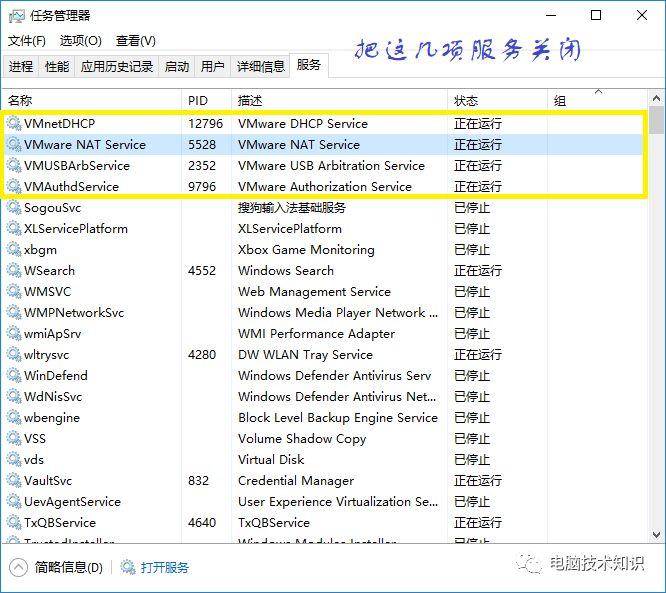The height and width of the screenshot is (593, 666).
Task: Click the 打开服务 link
Action: point(165,567)
